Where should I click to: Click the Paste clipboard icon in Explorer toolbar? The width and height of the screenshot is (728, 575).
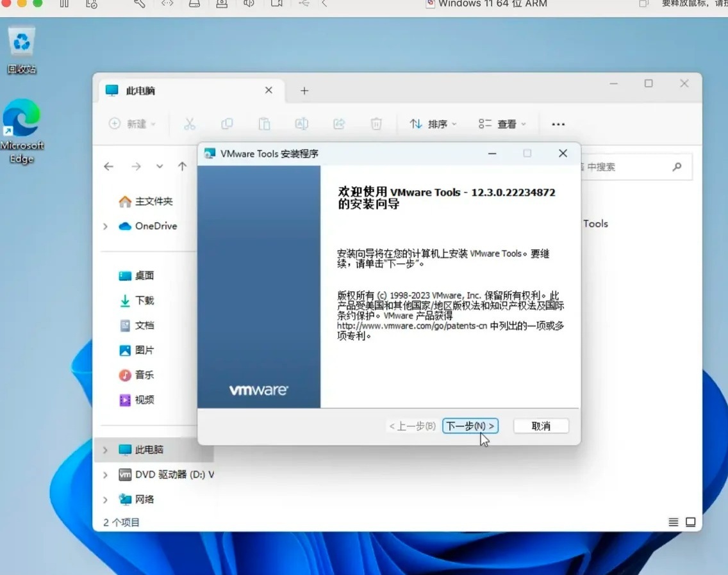(264, 124)
